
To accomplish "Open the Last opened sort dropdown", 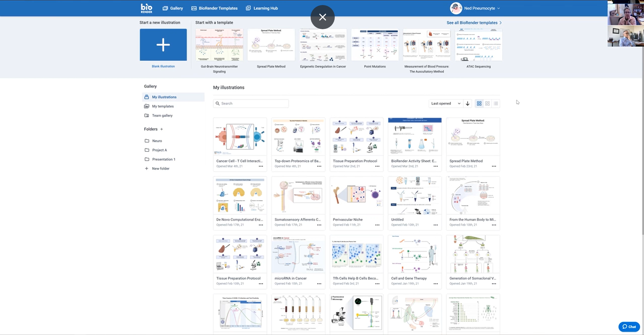I will pyautogui.click(x=446, y=103).
